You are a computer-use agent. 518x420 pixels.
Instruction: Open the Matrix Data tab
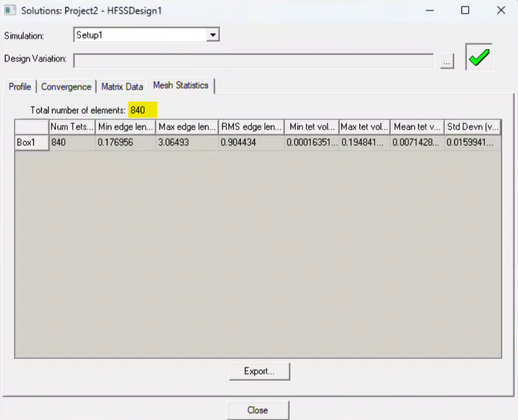coord(122,87)
